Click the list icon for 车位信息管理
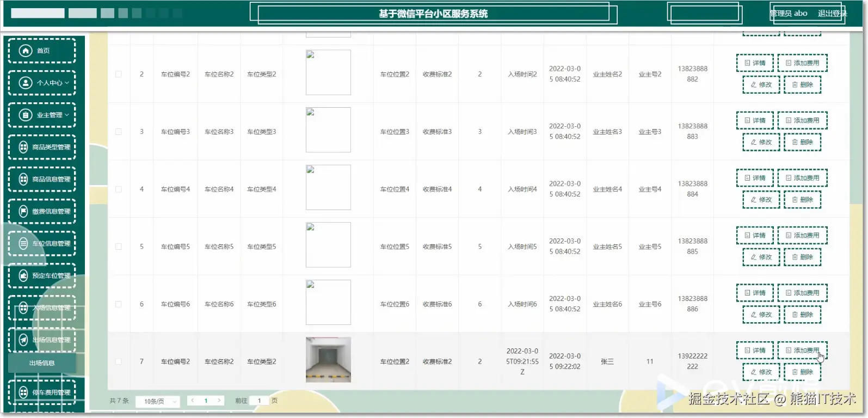Viewport: 868px width, 418px height. coord(23,243)
